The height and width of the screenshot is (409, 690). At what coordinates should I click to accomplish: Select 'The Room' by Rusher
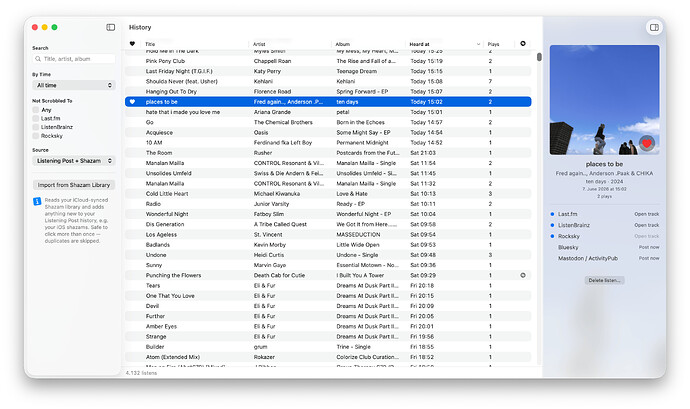(328, 153)
